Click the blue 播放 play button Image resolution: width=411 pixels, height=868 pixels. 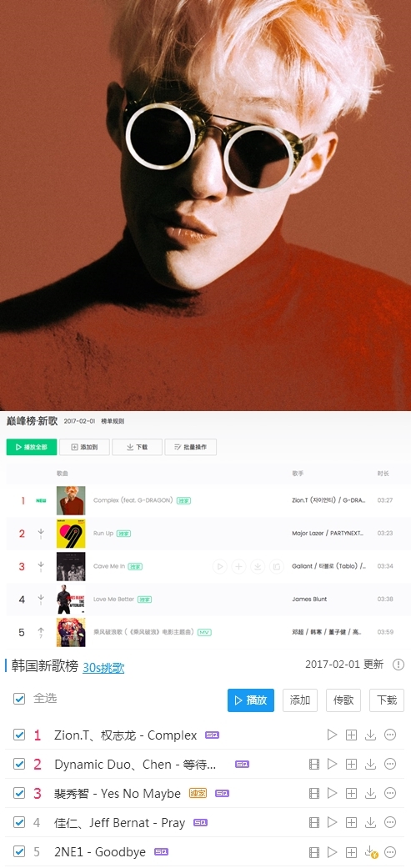[251, 700]
